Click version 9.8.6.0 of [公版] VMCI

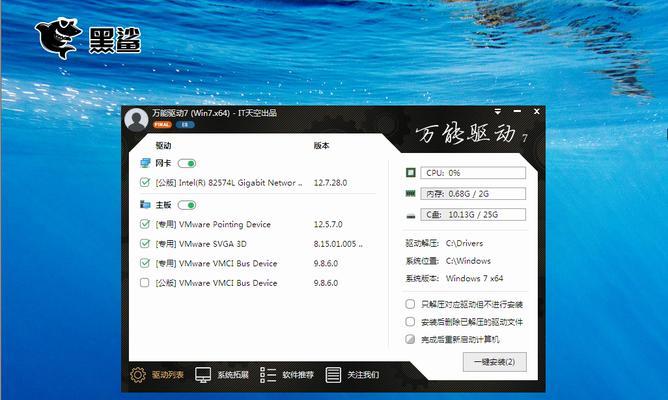[326, 283]
